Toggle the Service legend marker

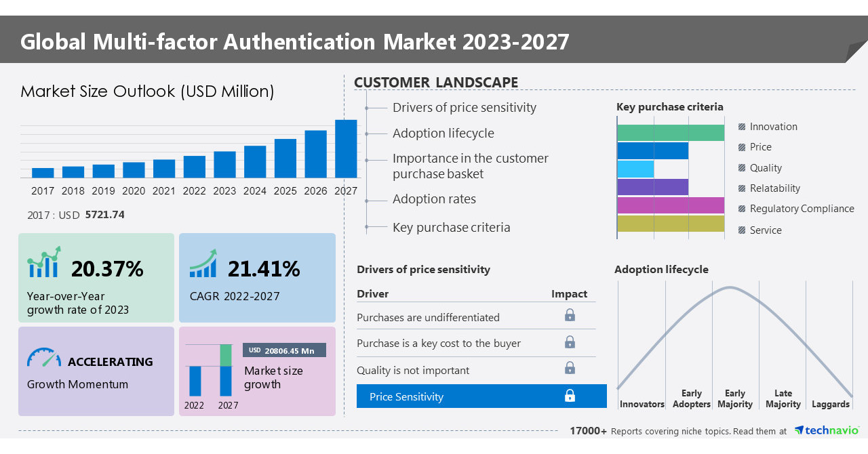coord(743,230)
